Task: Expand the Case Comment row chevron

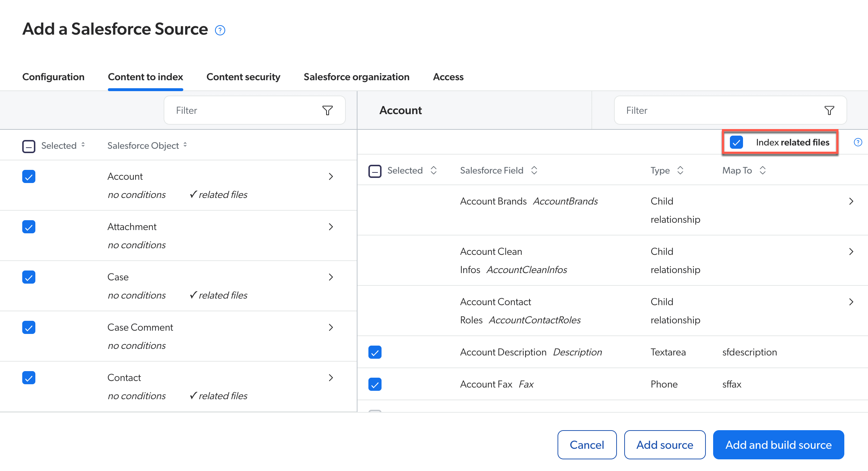Action: tap(331, 327)
